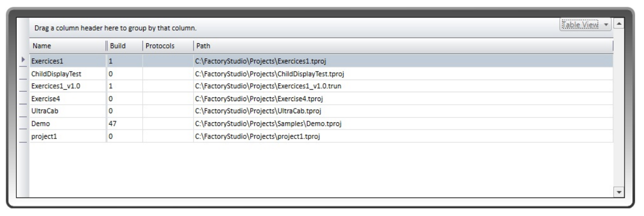Select the Exercices1_v1.0 project name
Screen dimensions: 644x216
click(55, 85)
